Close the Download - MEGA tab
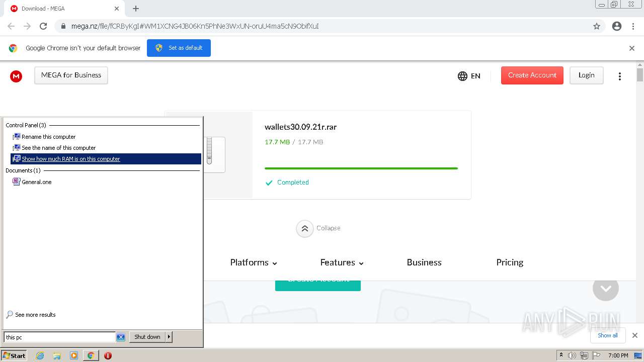Screen dimensions: 644x362 [x=117, y=9]
